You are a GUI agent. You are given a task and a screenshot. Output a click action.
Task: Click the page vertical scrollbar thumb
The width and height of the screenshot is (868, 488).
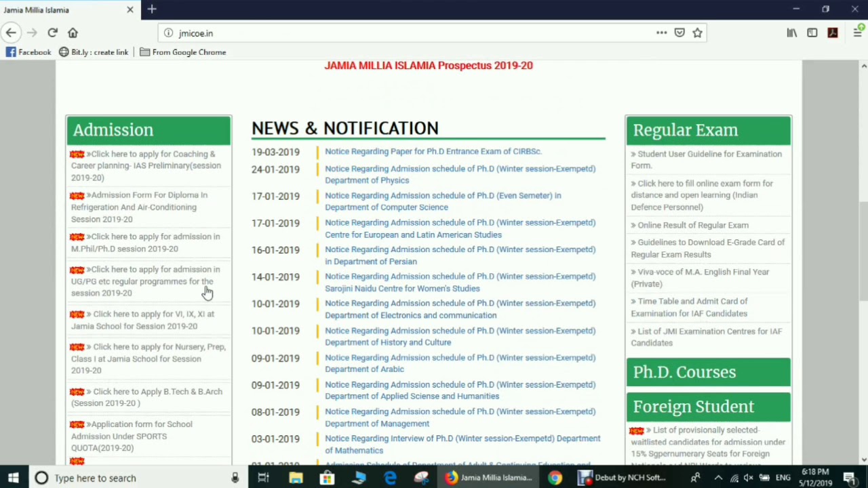pyautogui.click(x=863, y=251)
